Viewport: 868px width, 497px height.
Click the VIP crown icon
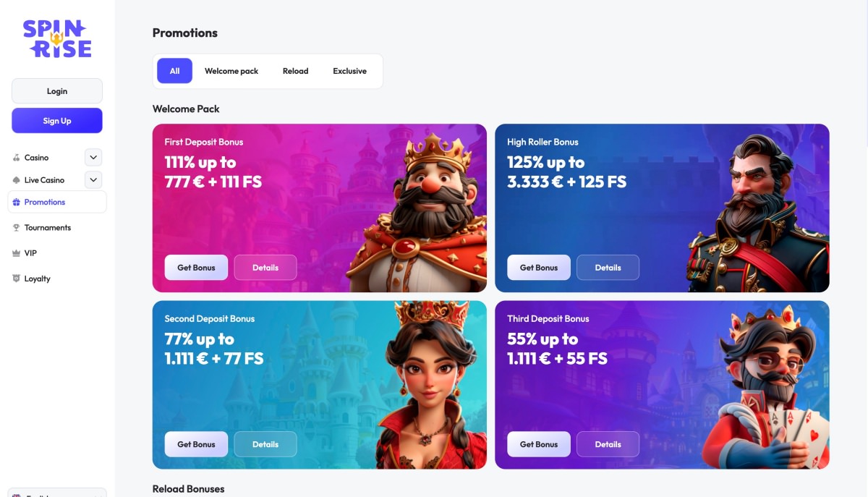click(x=17, y=253)
